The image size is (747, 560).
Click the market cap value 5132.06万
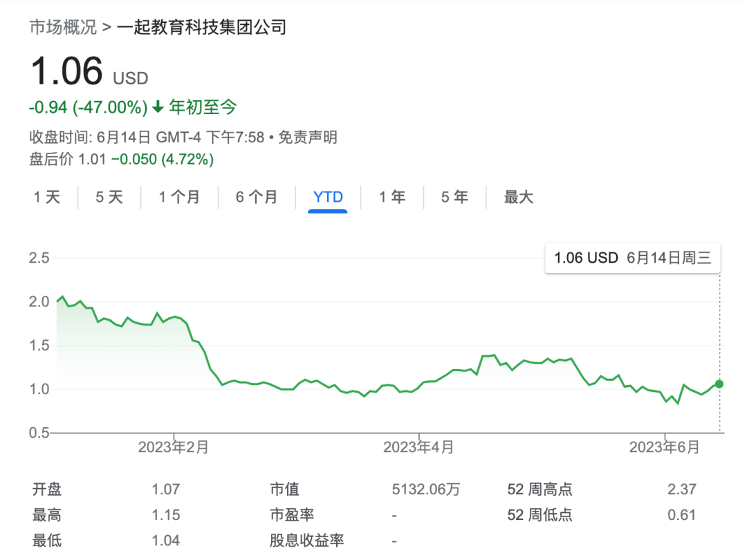pyautogui.click(x=426, y=489)
